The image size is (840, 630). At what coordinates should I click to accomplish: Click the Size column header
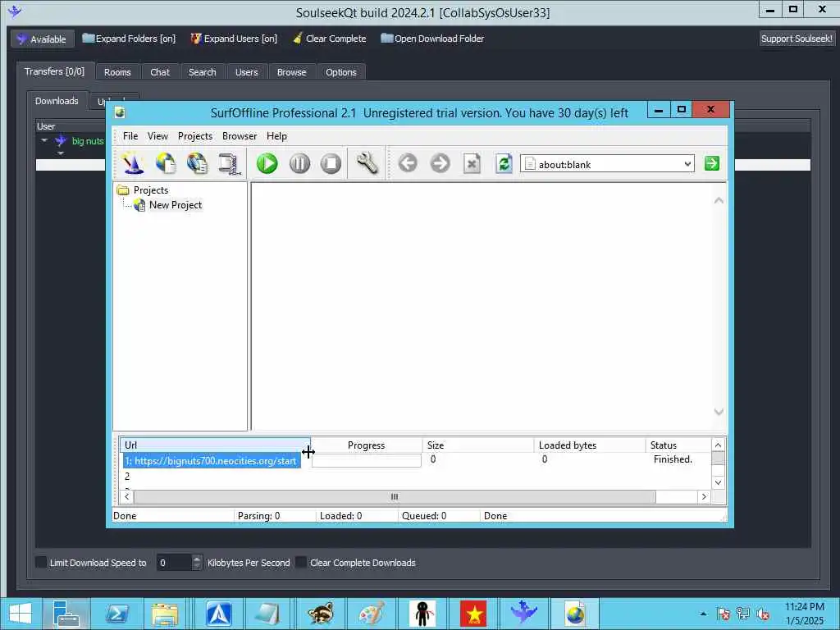[x=478, y=445]
